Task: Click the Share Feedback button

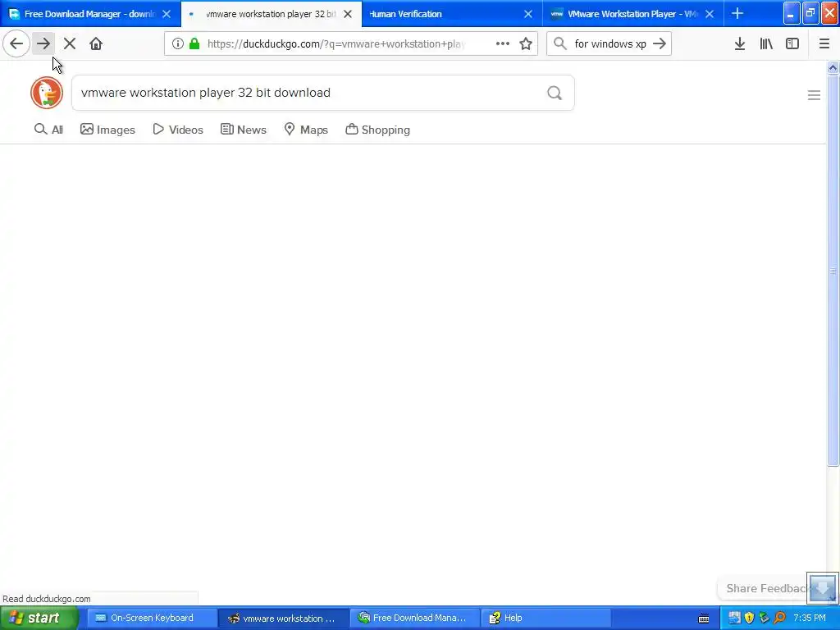Action: click(x=765, y=588)
